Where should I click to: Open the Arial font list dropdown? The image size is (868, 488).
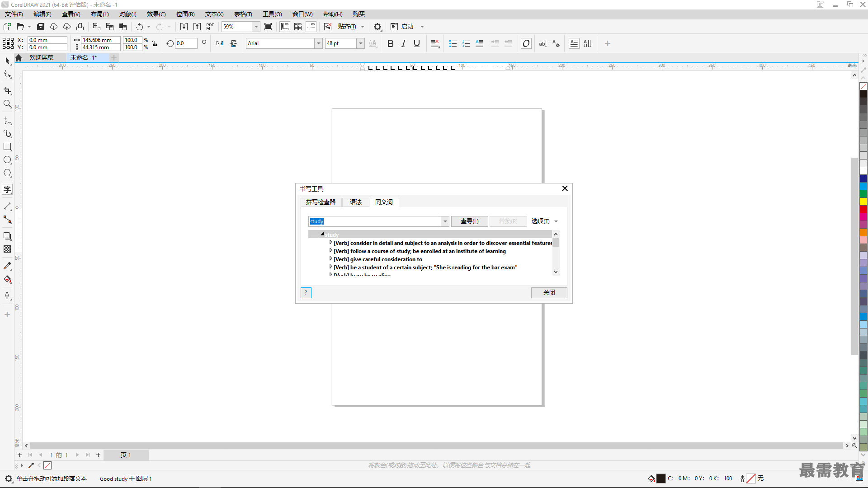tap(318, 43)
